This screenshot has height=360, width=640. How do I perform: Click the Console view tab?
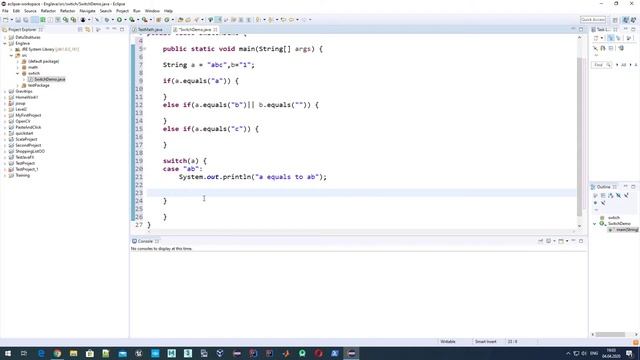coord(145,241)
